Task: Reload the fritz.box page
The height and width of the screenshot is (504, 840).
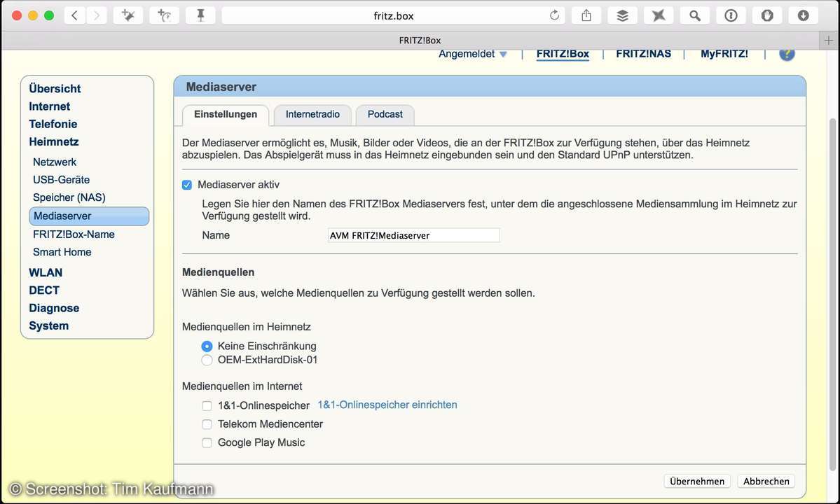Action: point(554,15)
